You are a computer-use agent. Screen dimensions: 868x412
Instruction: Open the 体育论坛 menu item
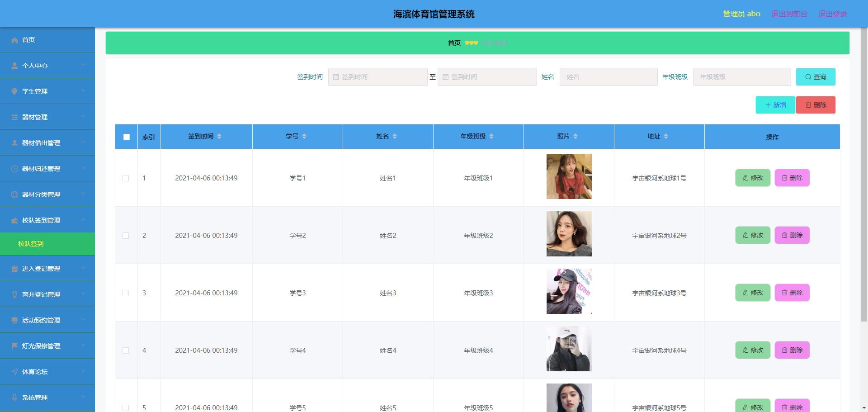click(x=47, y=372)
